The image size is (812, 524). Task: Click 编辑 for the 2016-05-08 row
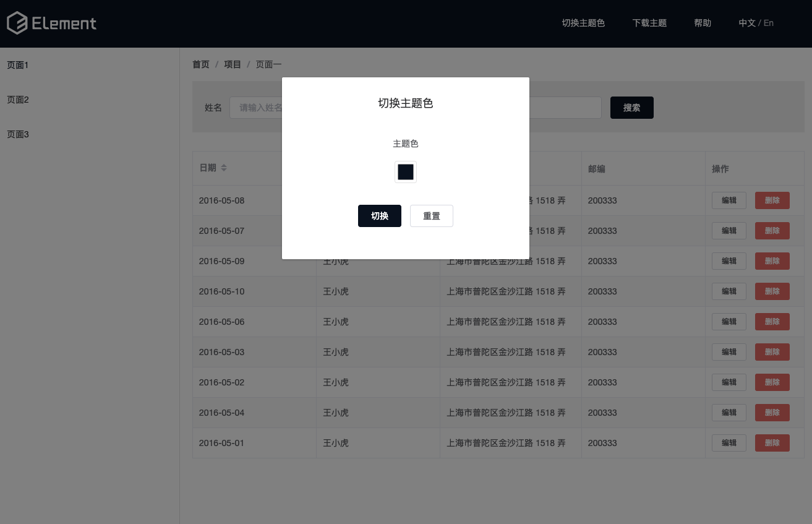coord(729,200)
